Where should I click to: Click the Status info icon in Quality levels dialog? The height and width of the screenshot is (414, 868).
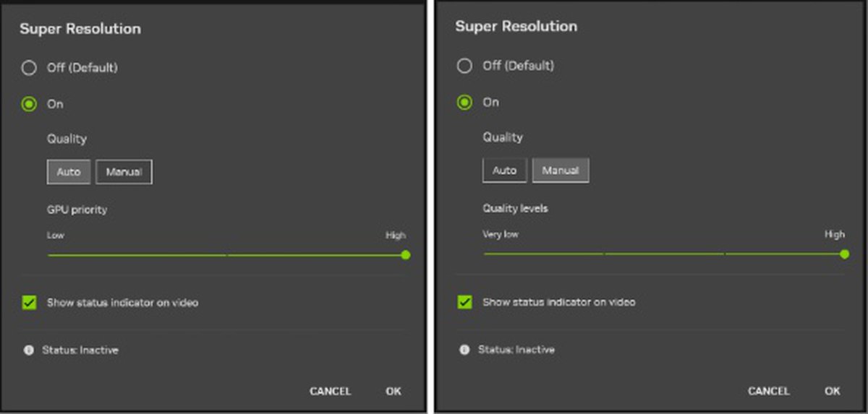point(464,350)
